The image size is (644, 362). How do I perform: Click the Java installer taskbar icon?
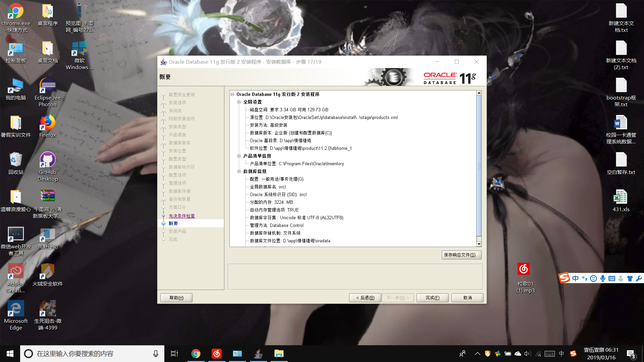[258, 354]
